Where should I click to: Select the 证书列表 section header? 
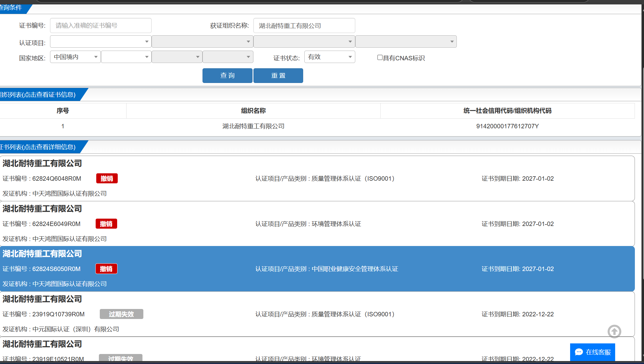tap(41, 147)
